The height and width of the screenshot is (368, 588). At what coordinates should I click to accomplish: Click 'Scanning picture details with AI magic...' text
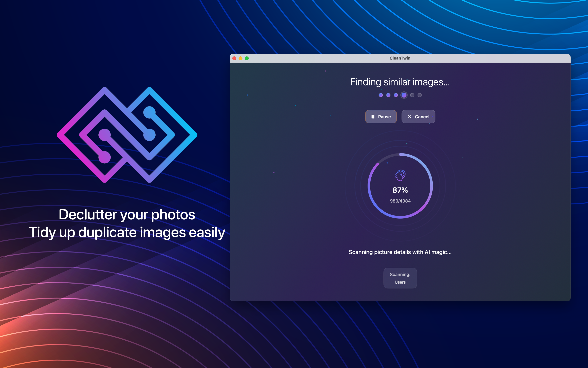[x=400, y=252]
